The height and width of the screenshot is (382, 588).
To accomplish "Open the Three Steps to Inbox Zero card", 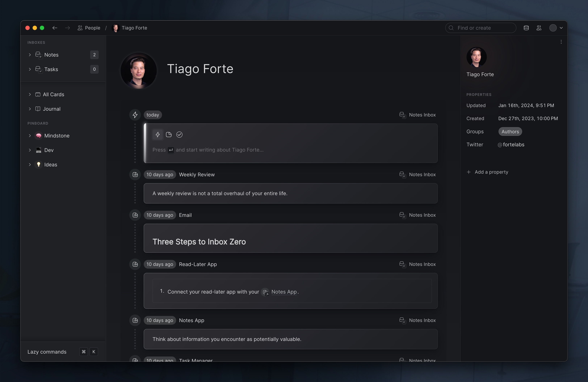I will 291,238.
